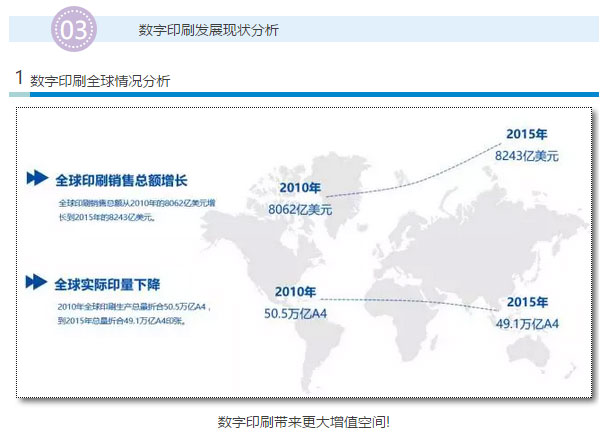Click the title 数字印刷发展现状分析
The height and width of the screenshot is (441, 613).
[208, 30]
